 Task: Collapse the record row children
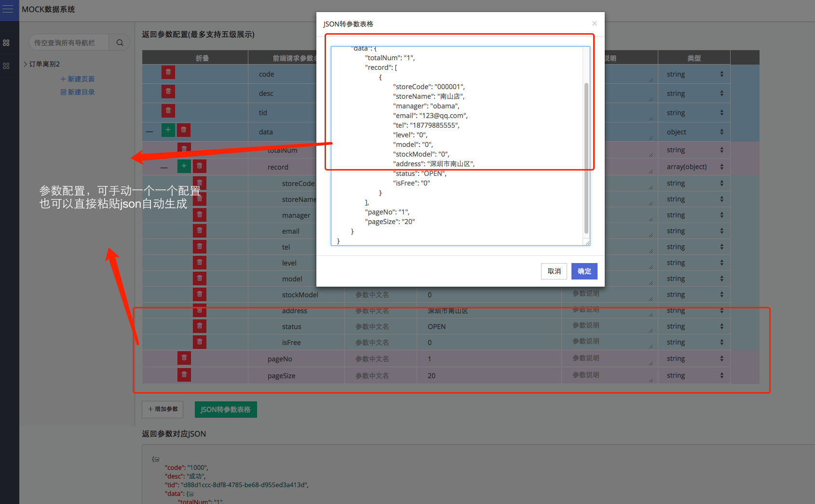(x=164, y=168)
